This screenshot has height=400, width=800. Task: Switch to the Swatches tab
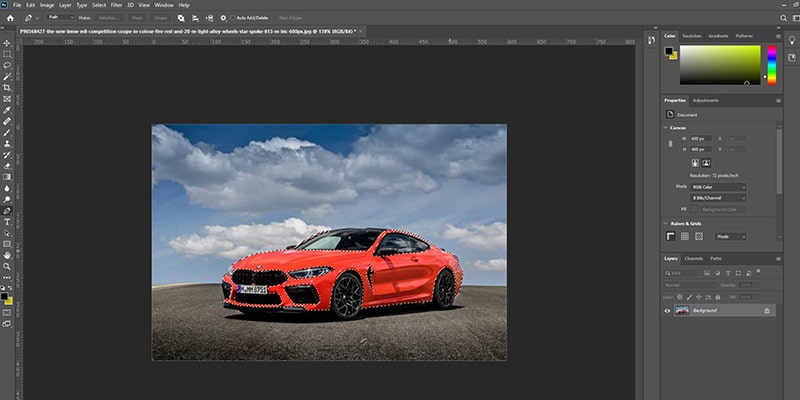(x=692, y=36)
